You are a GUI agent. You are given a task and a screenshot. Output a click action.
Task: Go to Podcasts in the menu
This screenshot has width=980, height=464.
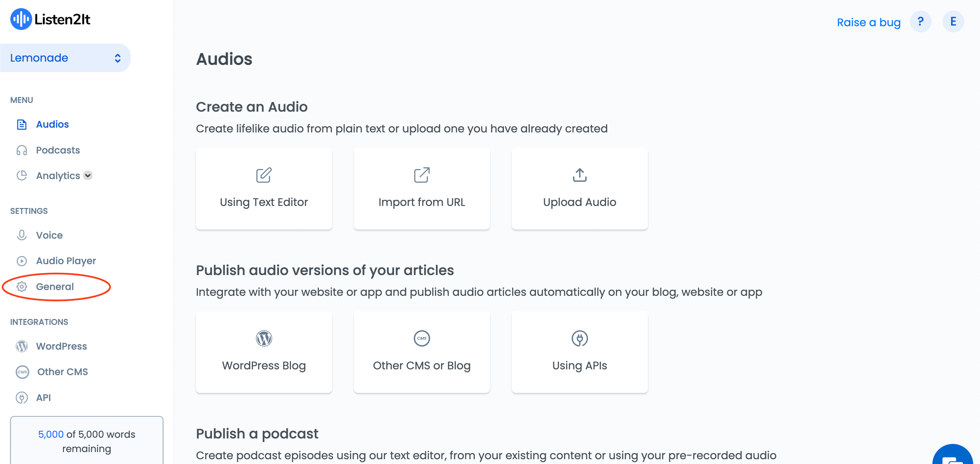click(58, 150)
